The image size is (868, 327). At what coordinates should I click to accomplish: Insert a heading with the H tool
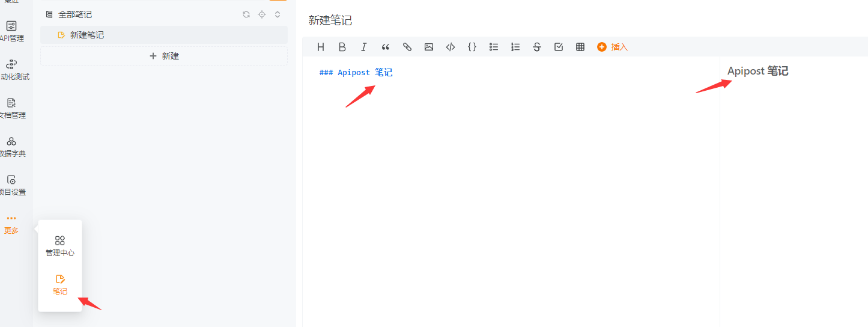(321, 47)
